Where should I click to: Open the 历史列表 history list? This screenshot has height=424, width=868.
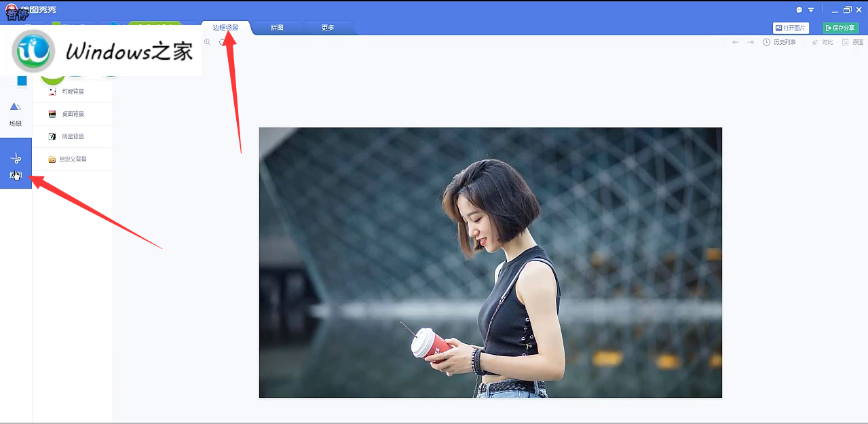coord(779,42)
